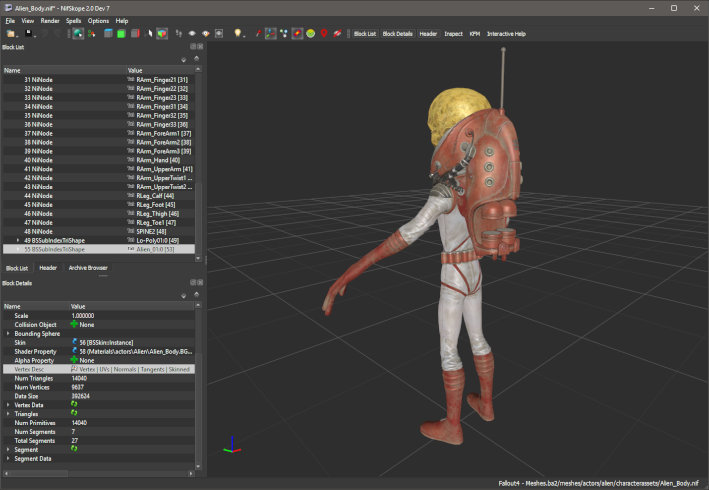Click the Load file folder icon
This screenshot has width=709, height=490.
pos(10,34)
